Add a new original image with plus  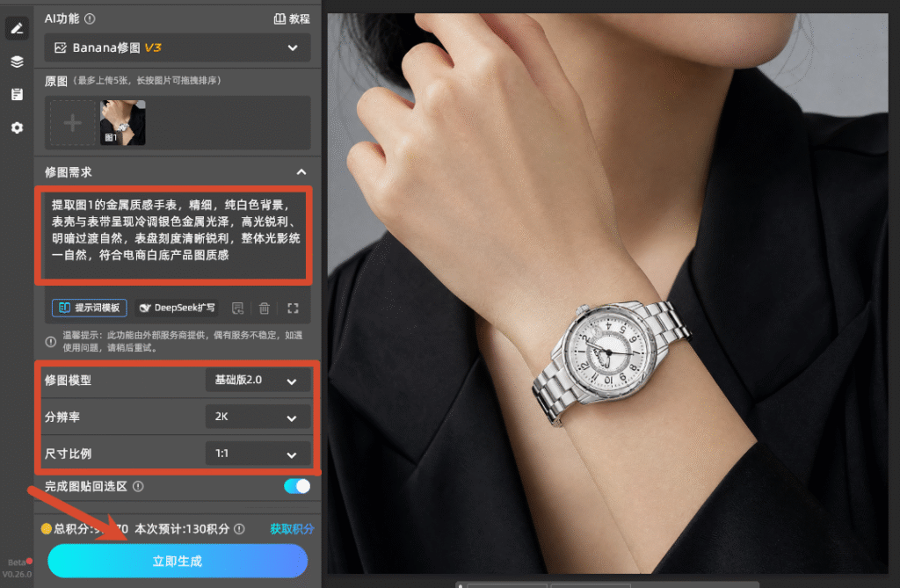(x=72, y=123)
